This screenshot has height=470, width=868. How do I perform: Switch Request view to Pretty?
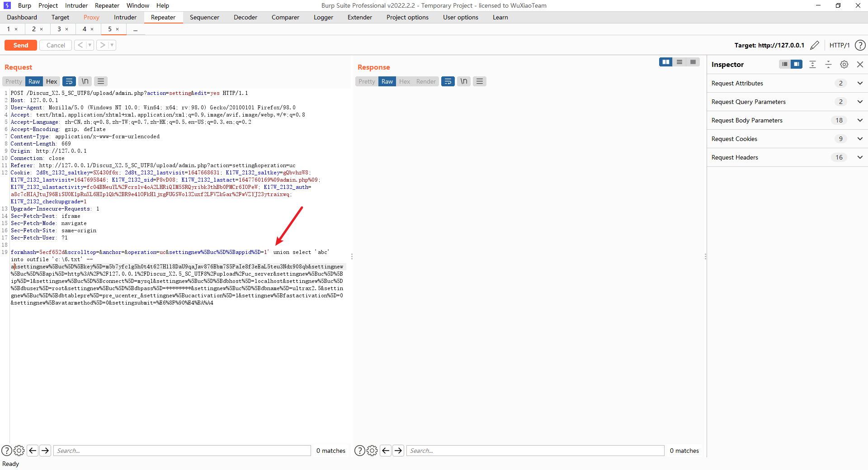[14, 81]
